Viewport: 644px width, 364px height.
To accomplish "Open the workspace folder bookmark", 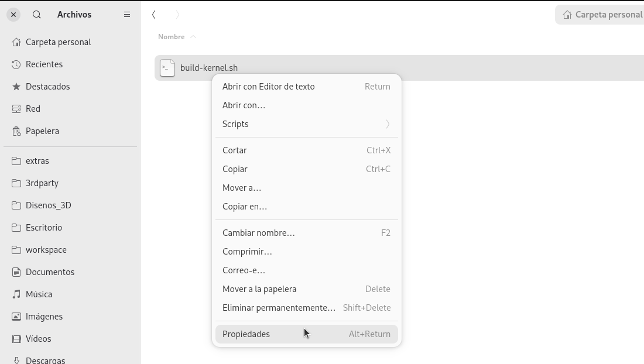I will tap(46, 250).
